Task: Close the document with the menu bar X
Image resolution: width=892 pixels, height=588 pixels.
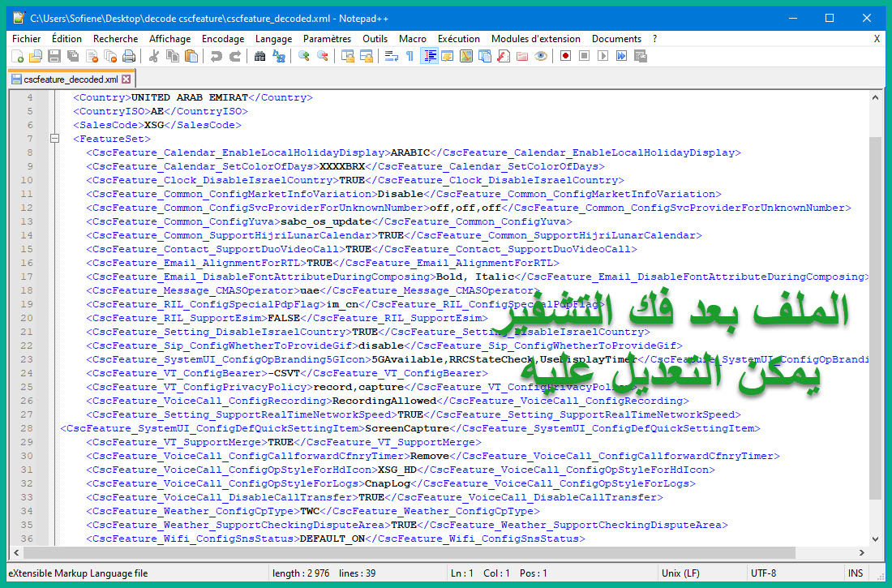Action: tap(876, 39)
